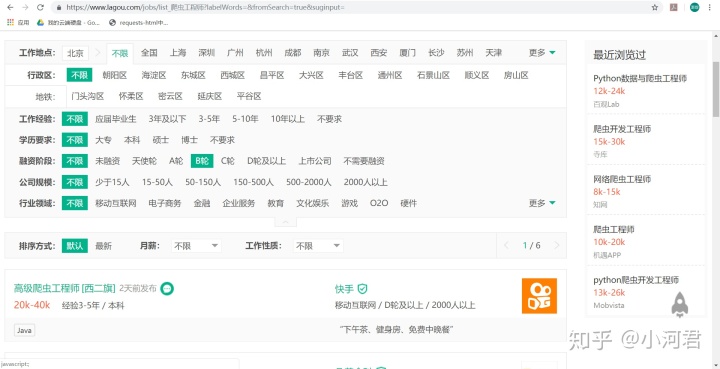
Task: Open the 工作性质 dropdown
Action: click(x=318, y=246)
